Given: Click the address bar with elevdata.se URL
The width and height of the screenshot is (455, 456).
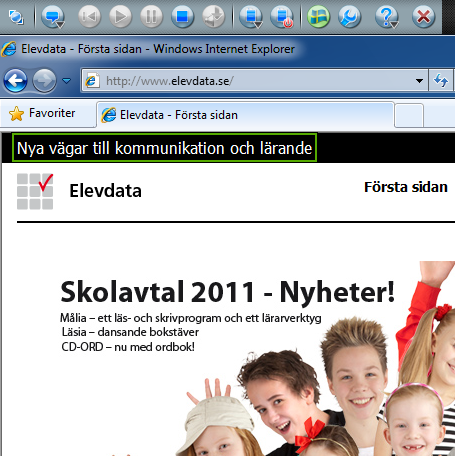Looking at the screenshot, I should (x=255, y=81).
